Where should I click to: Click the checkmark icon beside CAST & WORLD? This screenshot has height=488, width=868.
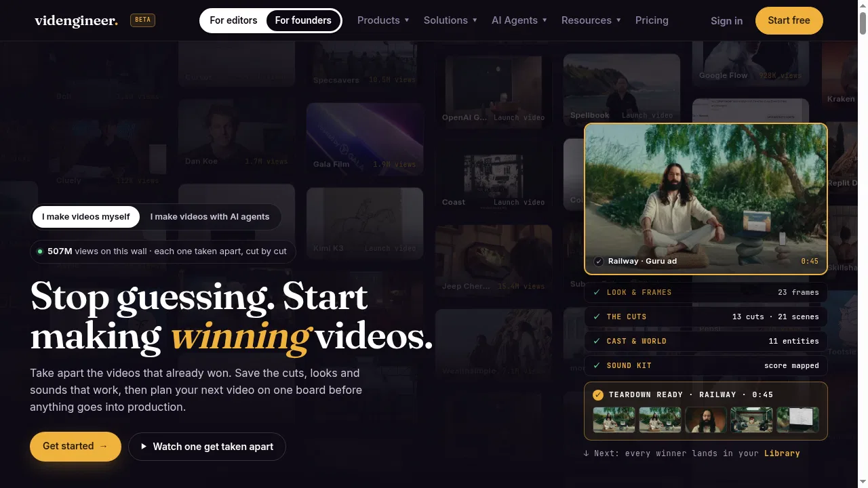pyautogui.click(x=597, y=341)
